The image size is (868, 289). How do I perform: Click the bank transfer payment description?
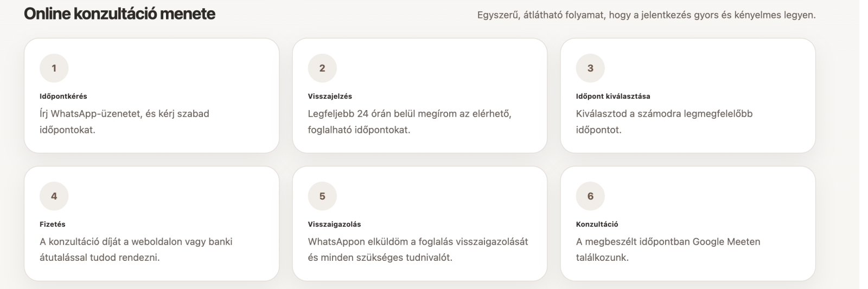pyautogui.click(x=136, y=249)
